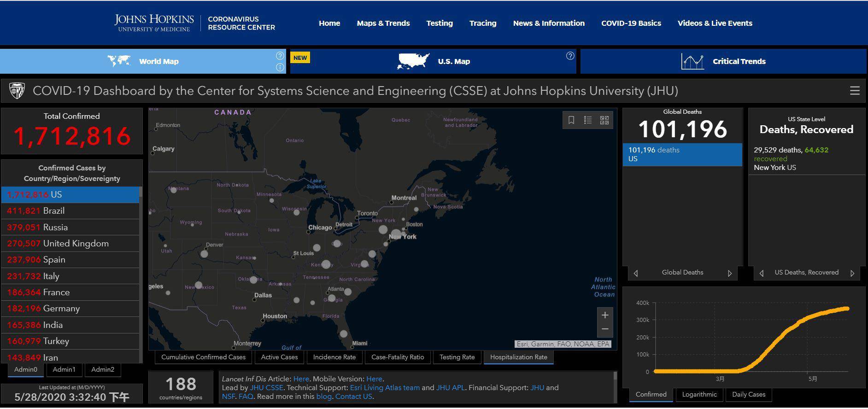868x409 pixels.
Task: Click the NEW badge on U.S. Map tab
Action: coord(300,58)
